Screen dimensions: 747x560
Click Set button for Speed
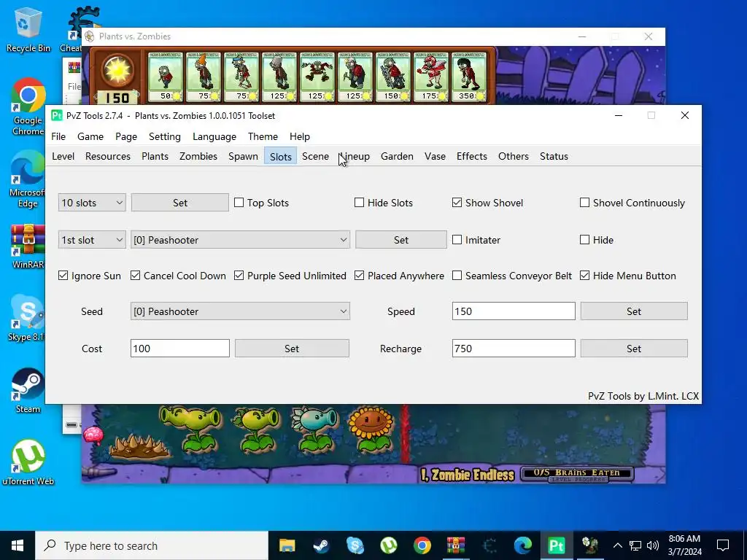point(634,311)
